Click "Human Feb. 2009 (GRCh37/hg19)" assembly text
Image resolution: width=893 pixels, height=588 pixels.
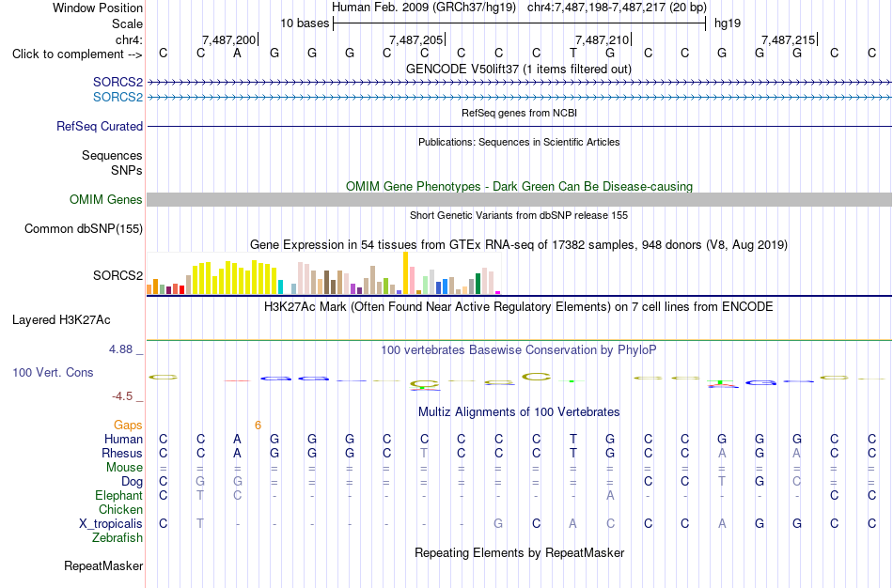(424, 8)
